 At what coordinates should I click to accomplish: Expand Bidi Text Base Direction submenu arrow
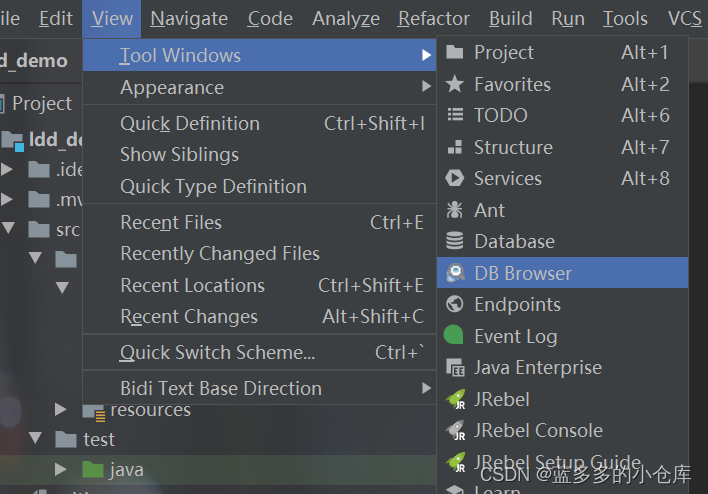(426, 387)
